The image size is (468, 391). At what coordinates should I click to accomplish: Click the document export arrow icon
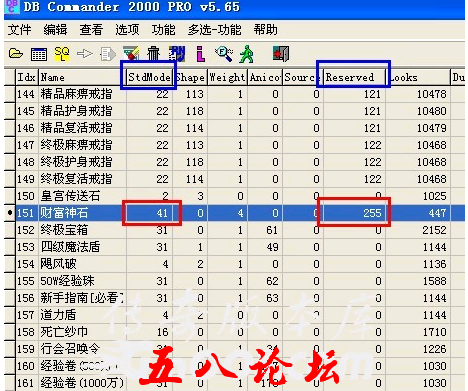point(108,54)
